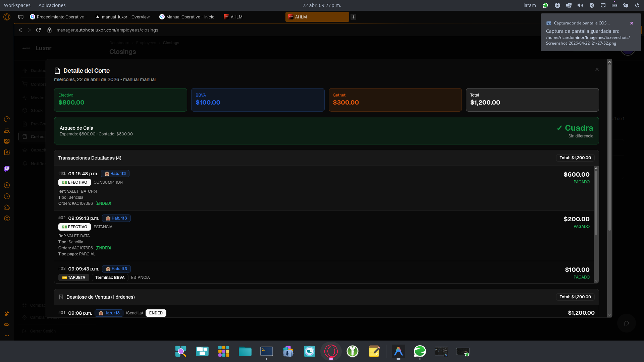This screenshot has width=644, height=362.
Task: Open the tab islands workspace icon
Action: click(21, 17)
